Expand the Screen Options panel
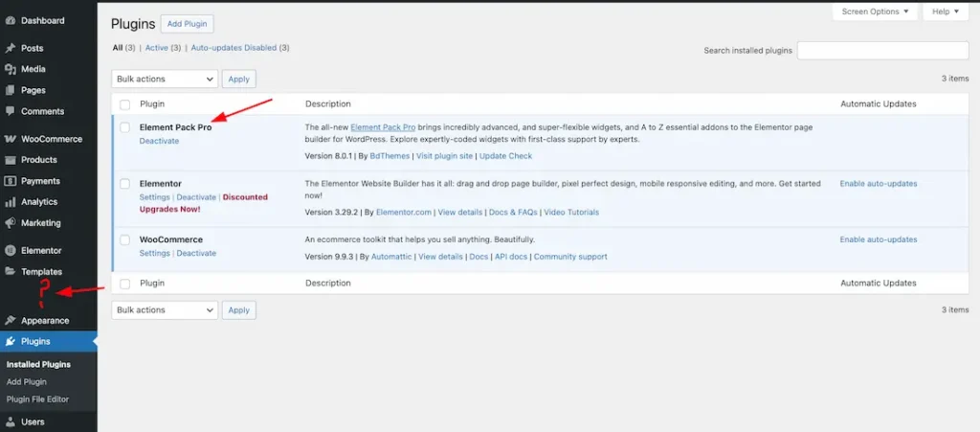 [x=875, y=11]
